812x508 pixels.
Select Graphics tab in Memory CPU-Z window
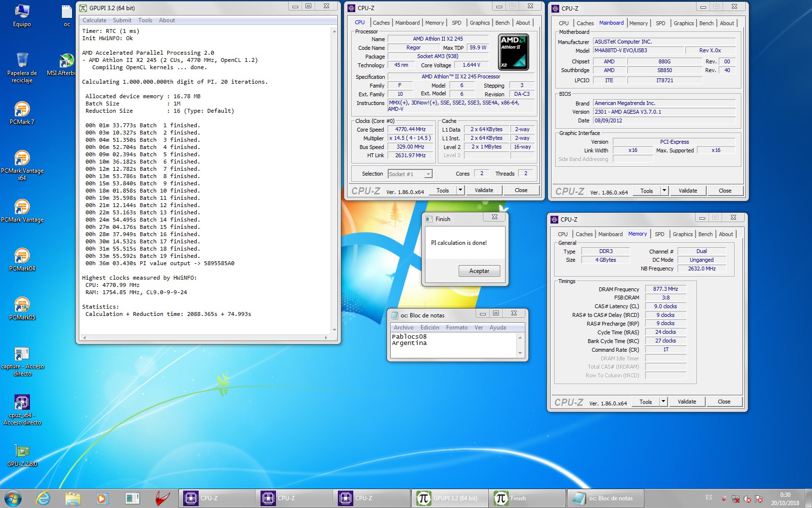click(x=682, y=234)
